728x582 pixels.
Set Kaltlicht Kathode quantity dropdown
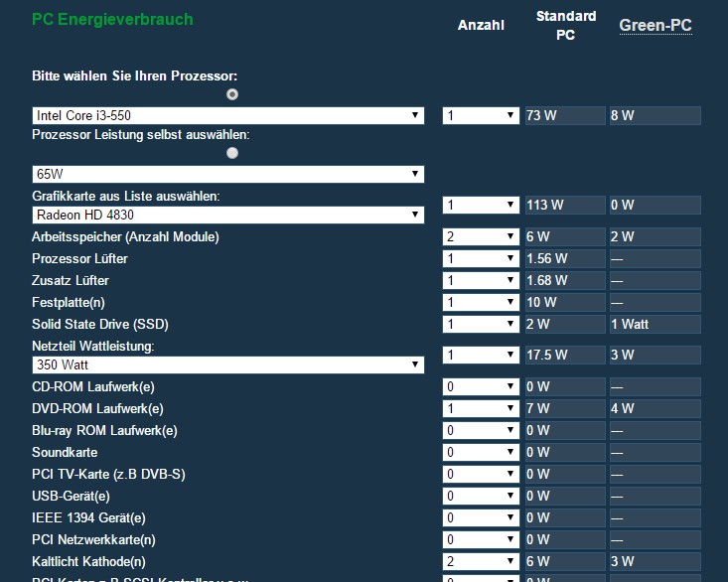pos(481,561)
